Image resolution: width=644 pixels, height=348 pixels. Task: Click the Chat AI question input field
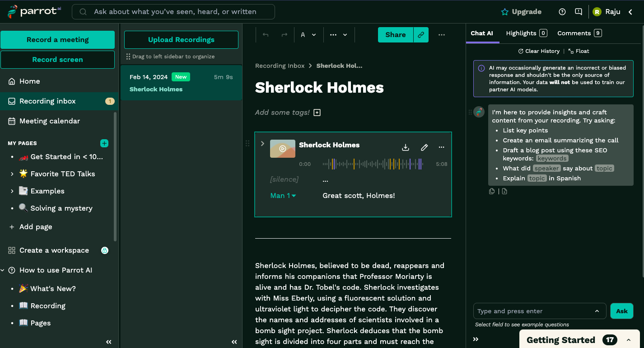tap(534, 311)
